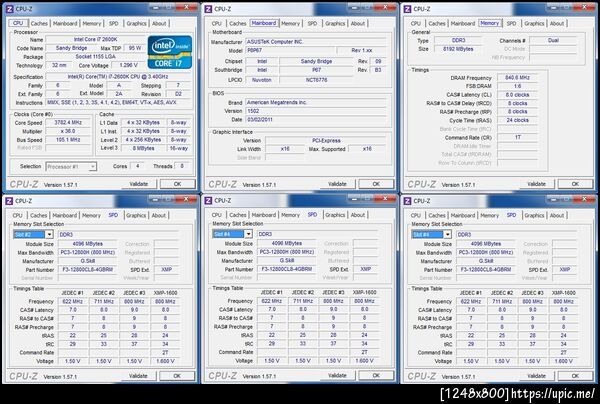This screenshot has width=600, height=404.
Task: Click the CPU-Z title icon in the Mainboard window
Action: 209,9
